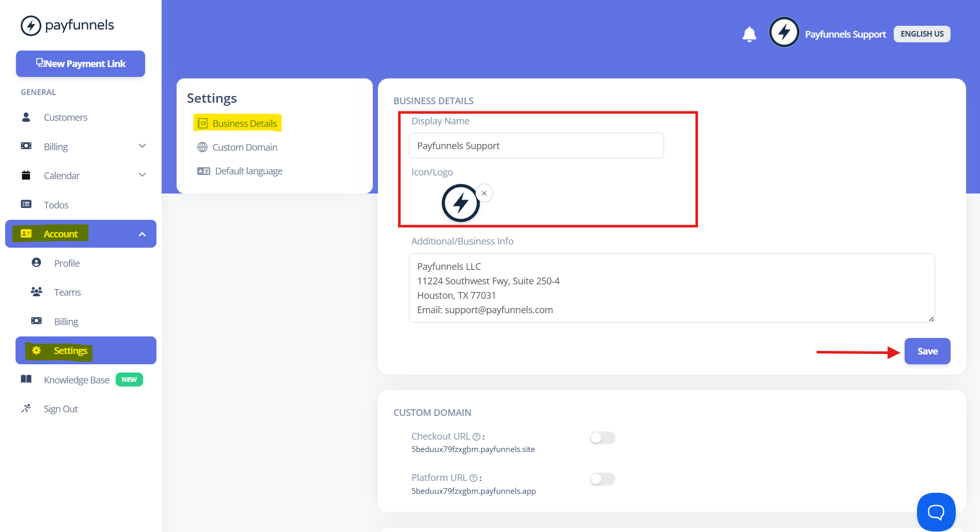This screenshot has width=980, height=532.
Task: Click the Payfunnels Support account name in header
Action: 845,34
